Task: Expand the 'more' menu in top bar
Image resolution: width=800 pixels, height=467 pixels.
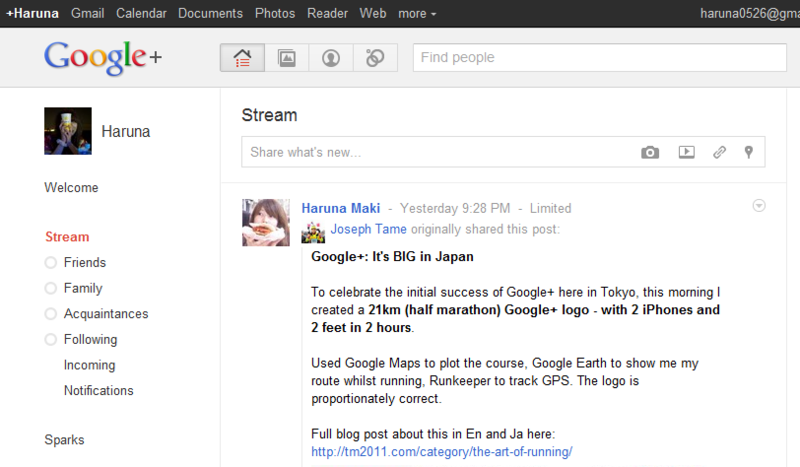Action: click(417, 14)
